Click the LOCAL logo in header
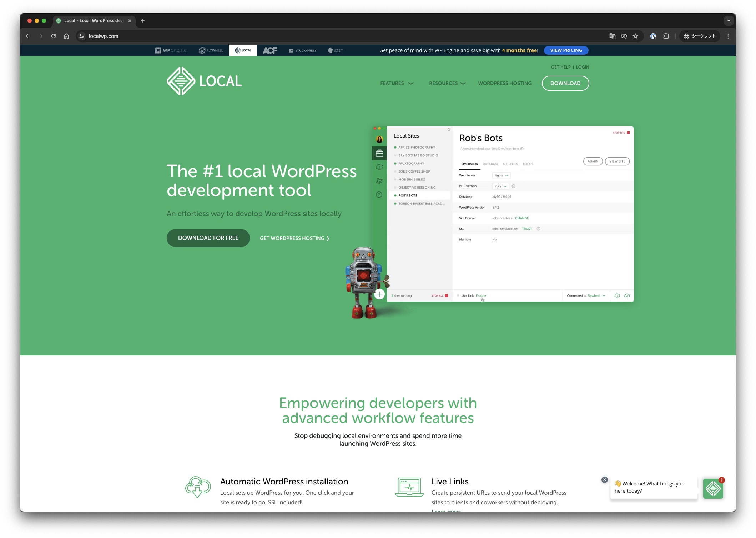The width and height of the screenshot is (756, 538). 204,81
